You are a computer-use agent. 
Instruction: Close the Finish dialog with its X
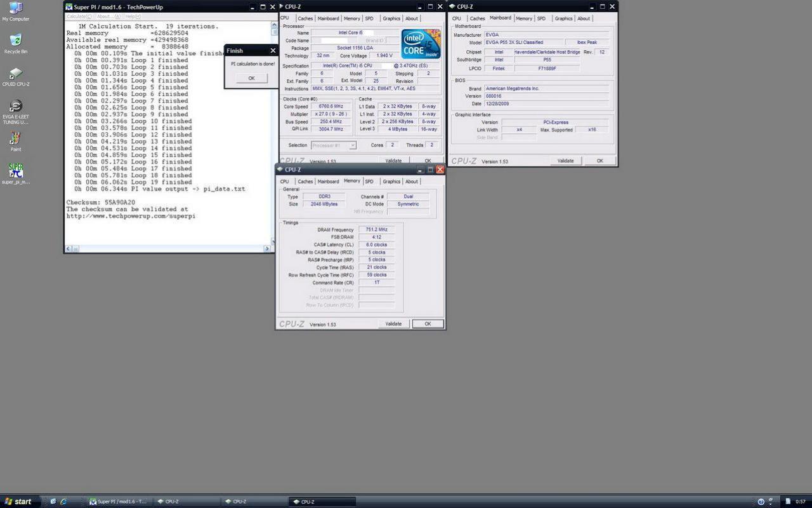click(273, 51)
